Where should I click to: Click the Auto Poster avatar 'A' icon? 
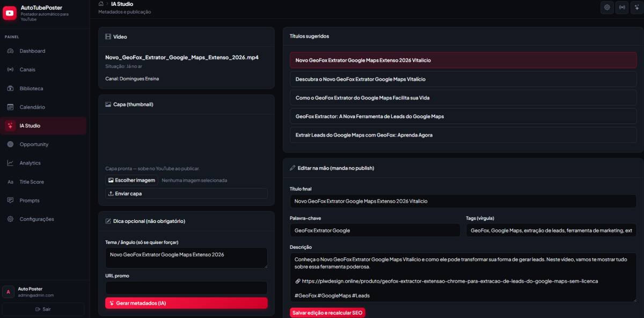point(9,292)
